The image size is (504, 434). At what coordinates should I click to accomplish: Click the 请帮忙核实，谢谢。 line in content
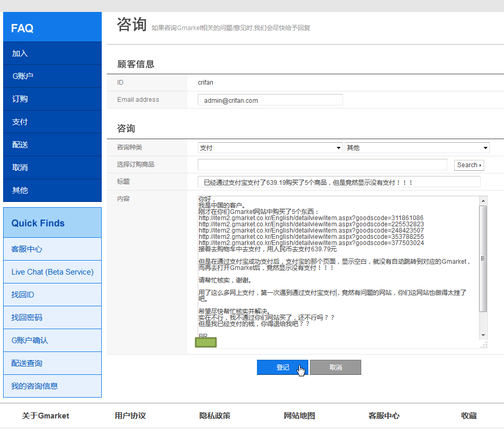tap(225, 280)
